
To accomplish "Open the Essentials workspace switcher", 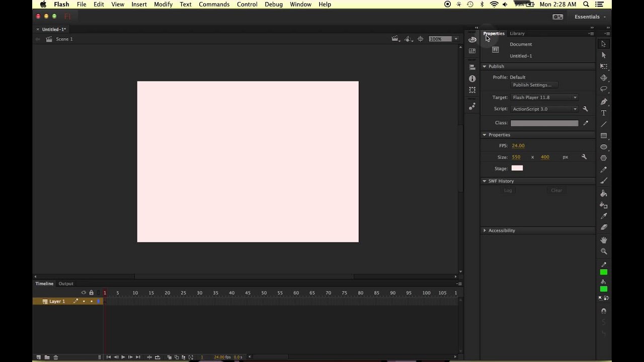I will point(590,17).
